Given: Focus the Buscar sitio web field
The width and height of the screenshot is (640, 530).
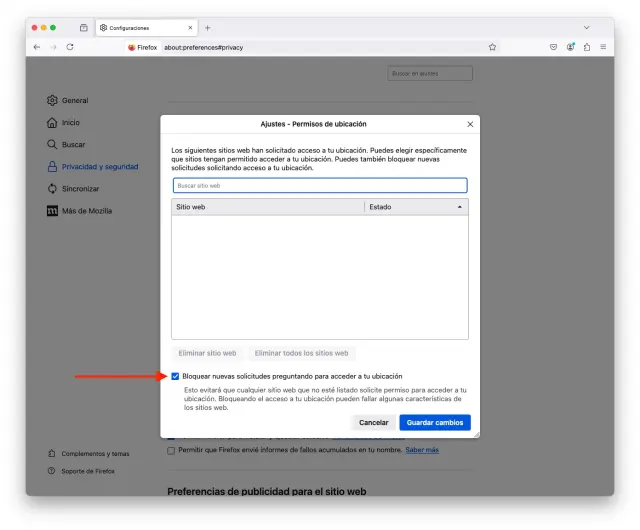Looking at the screenshot, I should pos(319,185).
